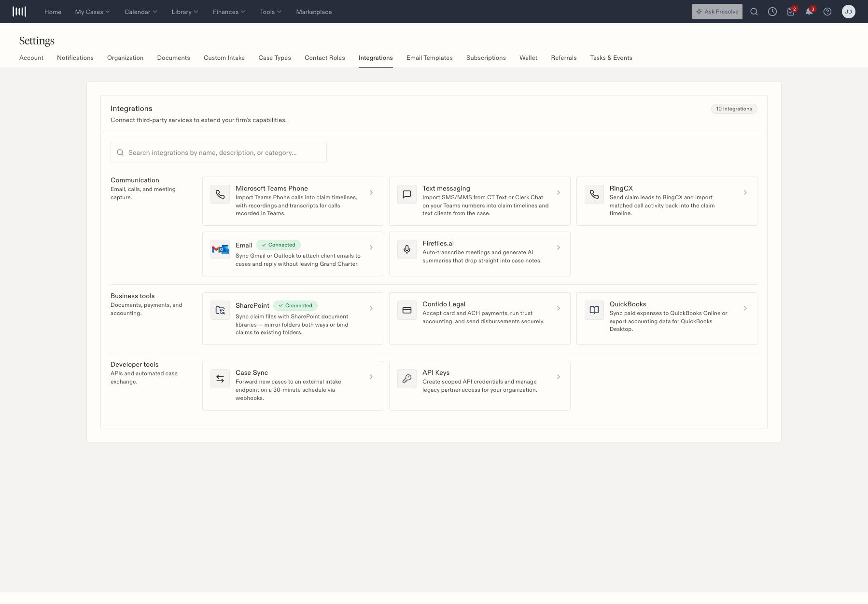Click the QuickBooks book icon
The width and height of the screenshot is (868, 604).
coord(594,310)
